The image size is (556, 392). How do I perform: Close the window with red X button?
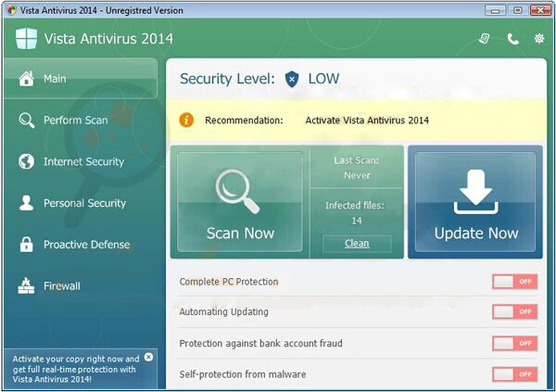tap(540, 10)
